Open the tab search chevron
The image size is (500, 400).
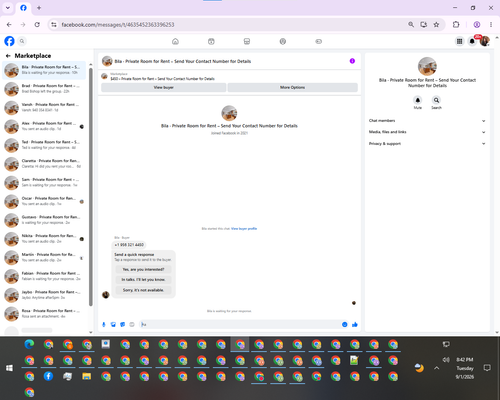coord(8,8)
